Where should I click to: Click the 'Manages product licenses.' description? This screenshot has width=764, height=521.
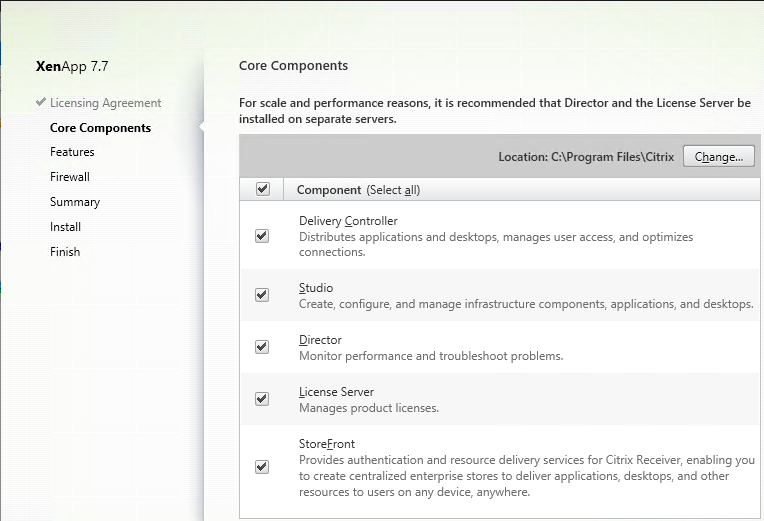pyautogui.click(x=369, y=408)
